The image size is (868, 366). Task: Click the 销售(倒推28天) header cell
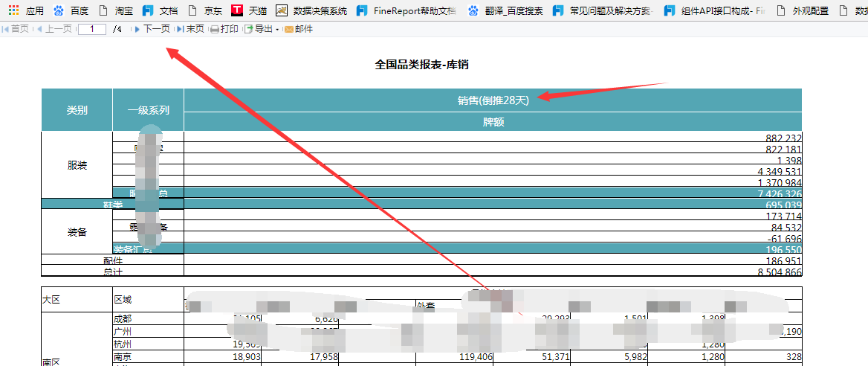(493, 100)
